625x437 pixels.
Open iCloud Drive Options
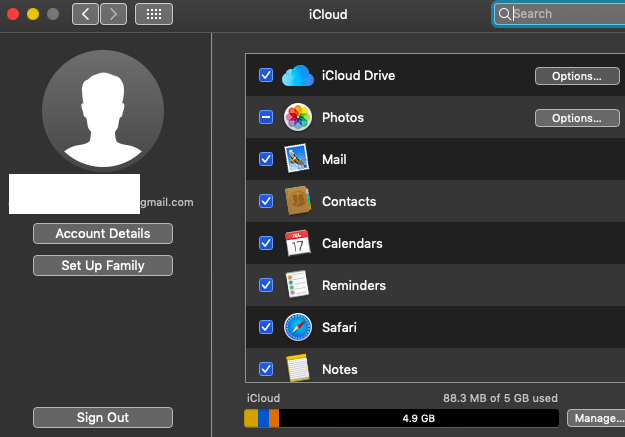click(x=577, y=76)
